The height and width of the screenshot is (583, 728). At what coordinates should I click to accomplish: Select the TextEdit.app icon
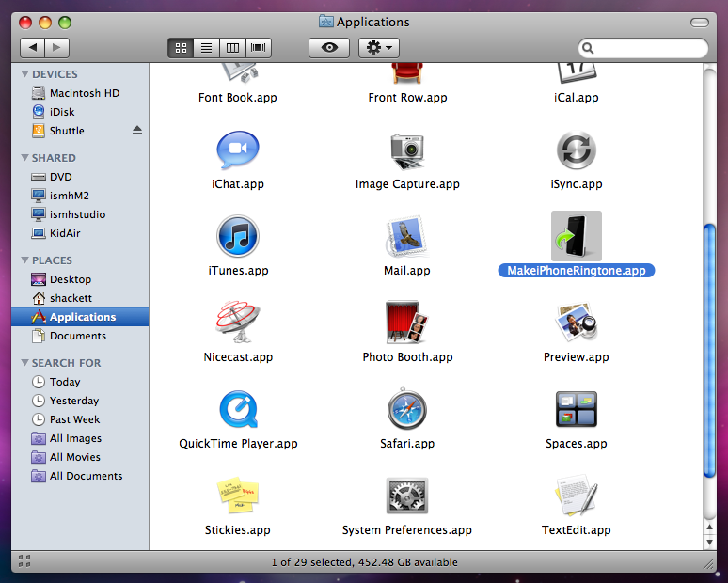click(x=577, y=496)
